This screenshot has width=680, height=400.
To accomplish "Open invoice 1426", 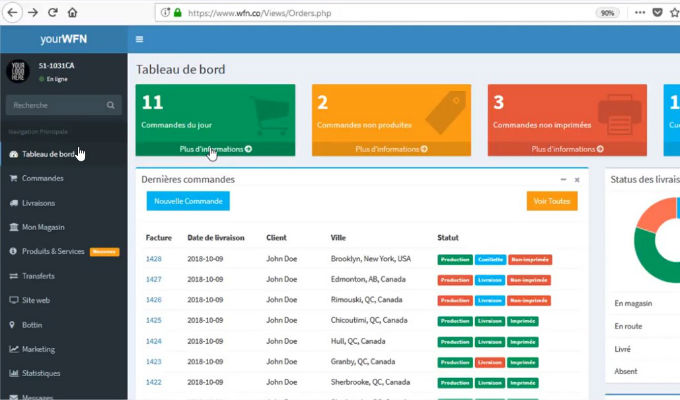I will (x=154, y=300).
